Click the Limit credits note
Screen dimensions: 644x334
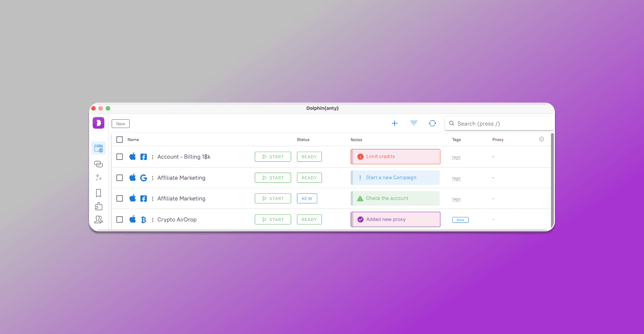pos(395,156)
